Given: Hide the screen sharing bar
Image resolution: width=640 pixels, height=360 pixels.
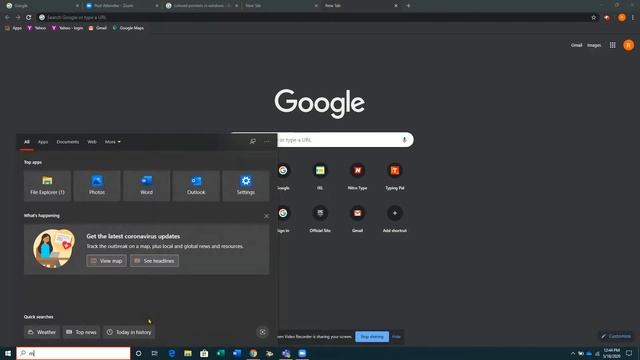Looking at the screenshot, I should pyautogui.click(x=396, y=337).
